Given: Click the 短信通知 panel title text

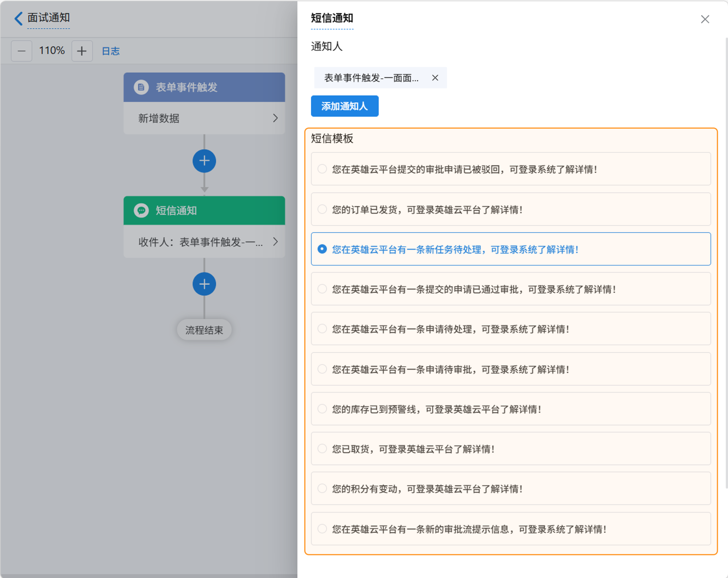Looking at the screenshot, I should pos(332,18).
